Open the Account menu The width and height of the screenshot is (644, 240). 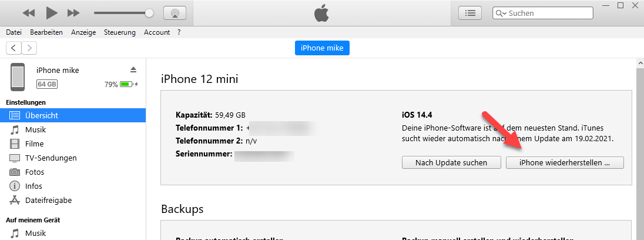pos(157,32)
